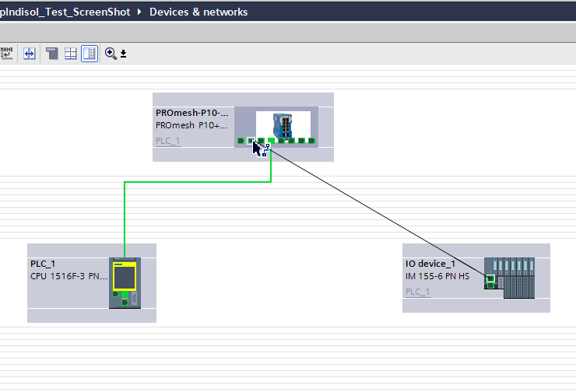The image size is (576, 392).
Task: Click the fifth port on PROmesh switch
Action: pos(281,141)
